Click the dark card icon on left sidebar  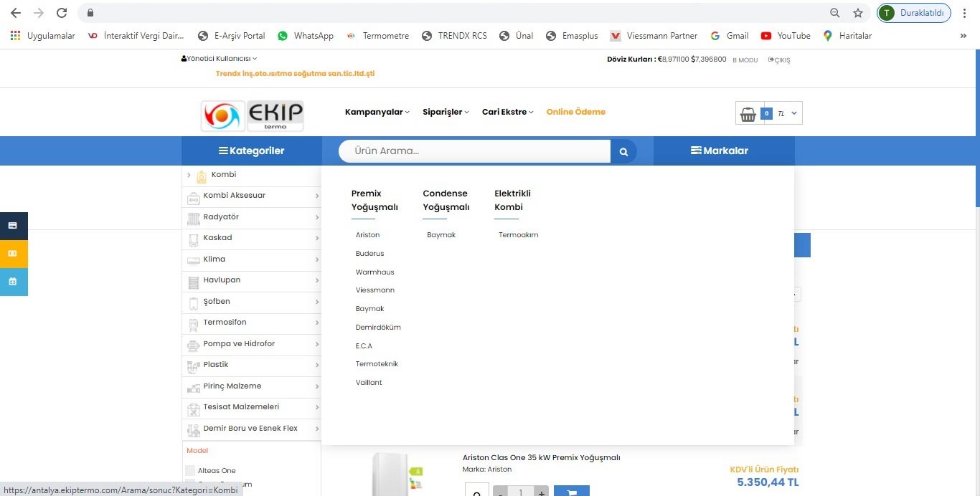[x=13, y=226]
